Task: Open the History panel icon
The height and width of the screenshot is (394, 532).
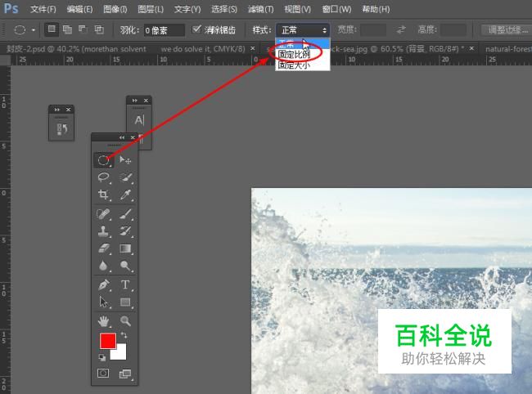Action: click(x=61, y=129)
